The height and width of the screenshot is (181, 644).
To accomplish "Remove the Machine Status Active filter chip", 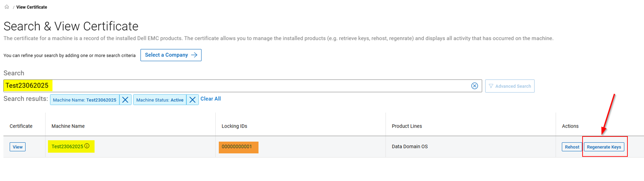I will click(x=192, y=100).
